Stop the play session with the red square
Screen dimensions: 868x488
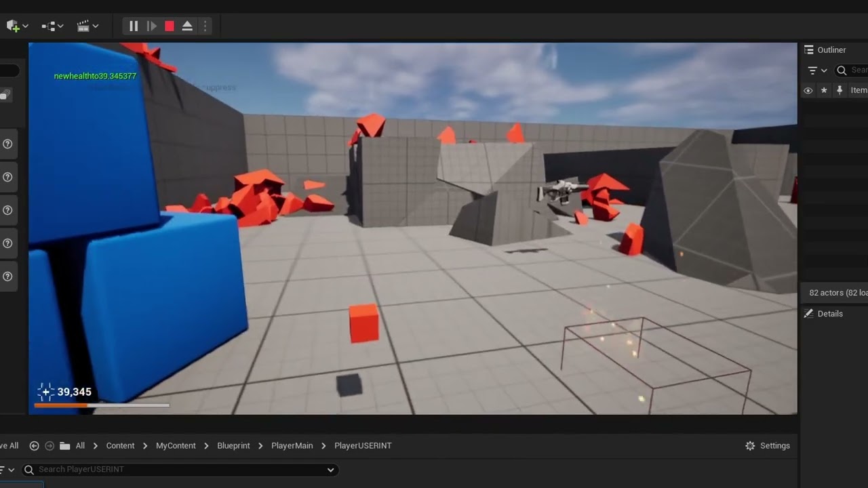pos(170,26)
